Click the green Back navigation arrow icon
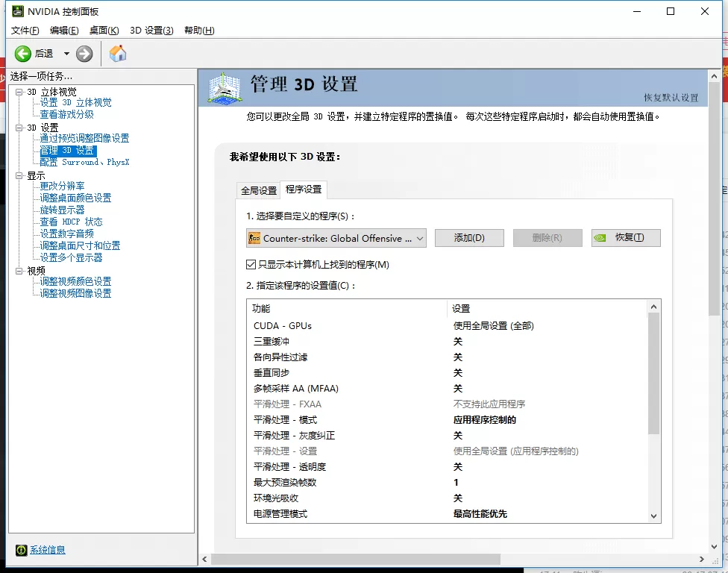Screen dimensions: 728x573 [22, 53]
